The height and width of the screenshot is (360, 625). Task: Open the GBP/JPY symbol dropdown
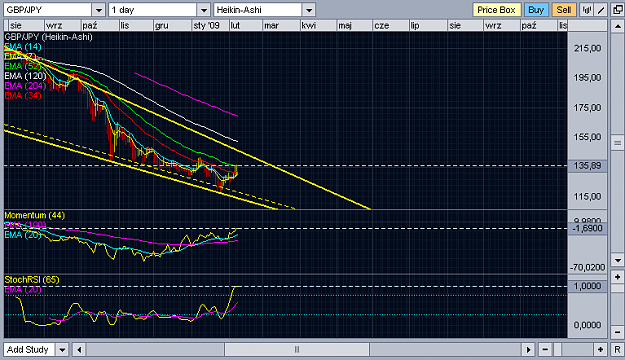[x=98, y=10]
